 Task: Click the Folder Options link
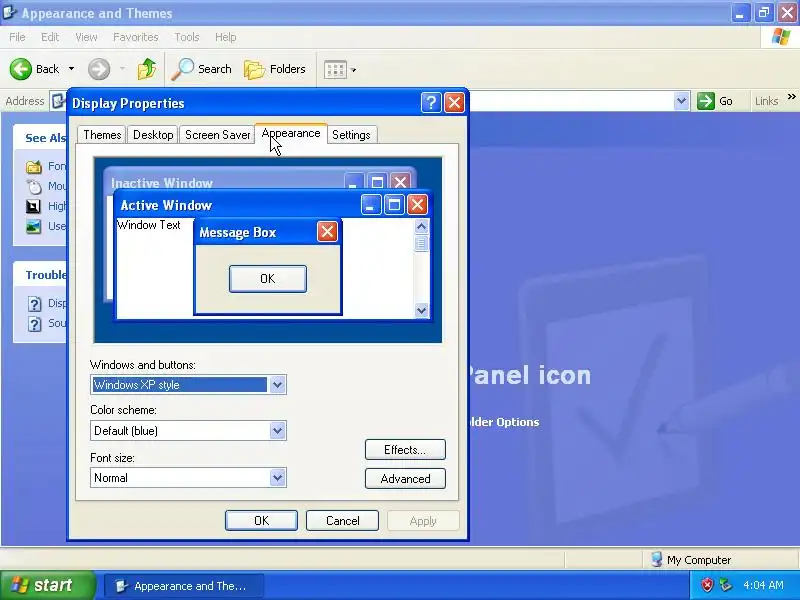tap(504, 422)
